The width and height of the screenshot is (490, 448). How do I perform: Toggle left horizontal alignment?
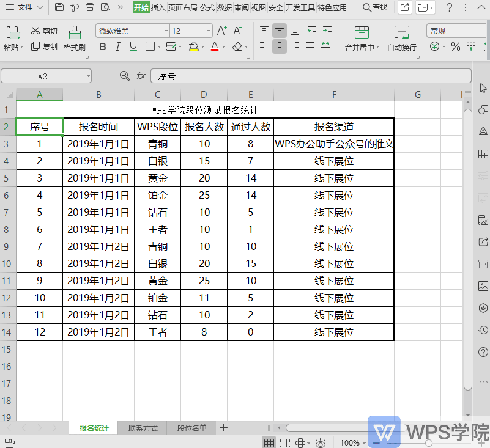[x=264, y=47]
